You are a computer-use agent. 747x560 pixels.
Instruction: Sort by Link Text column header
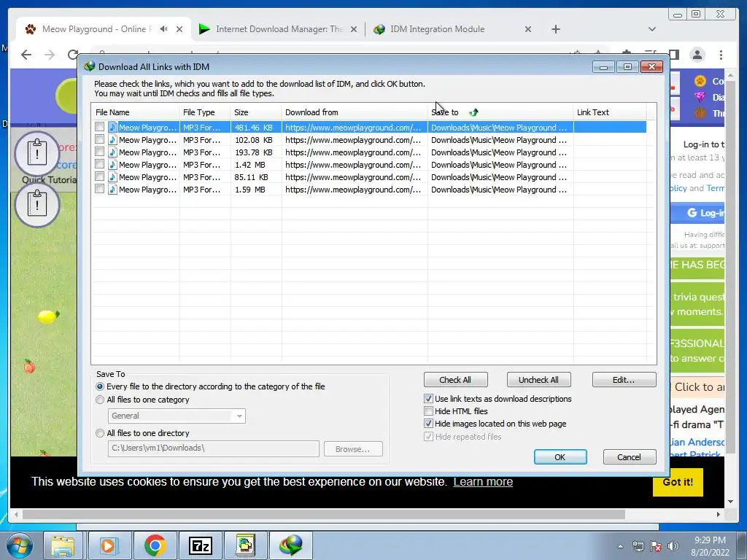610,112
